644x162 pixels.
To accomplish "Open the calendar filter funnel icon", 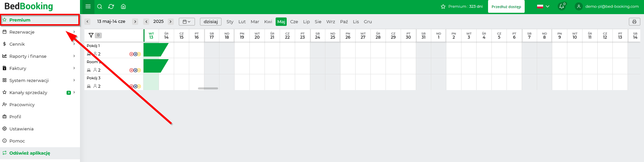I will (x=91, y=35).
